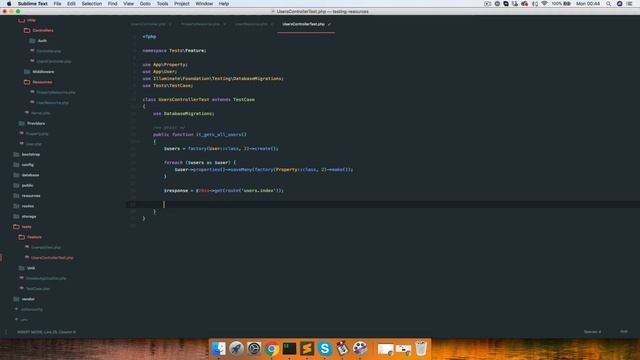Open the File menu
This screenshot has width=640, height=360.
[x=57, y=4]
